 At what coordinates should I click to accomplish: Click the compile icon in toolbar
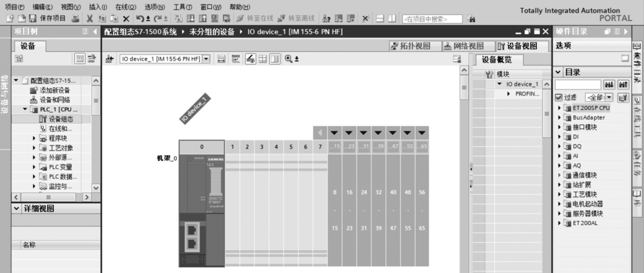tap(178, 18)
